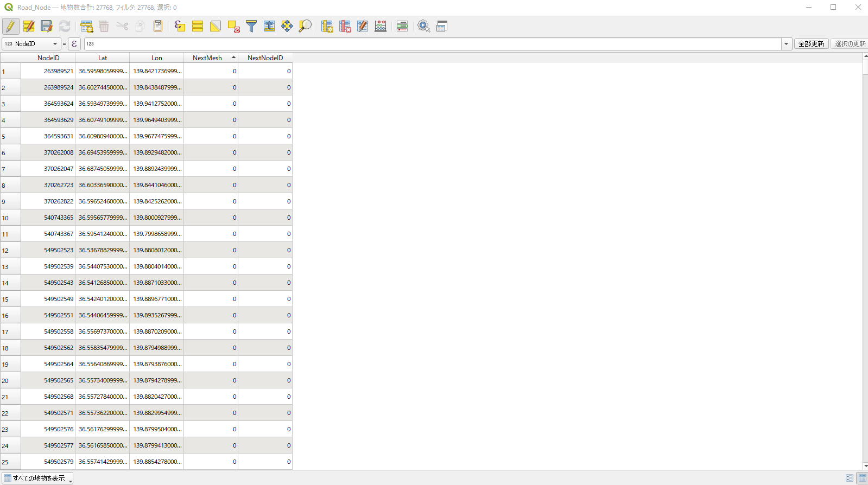Open the field calculator abacus icon
The height and width of the screenshot is (485, 868).
(381, 26)
